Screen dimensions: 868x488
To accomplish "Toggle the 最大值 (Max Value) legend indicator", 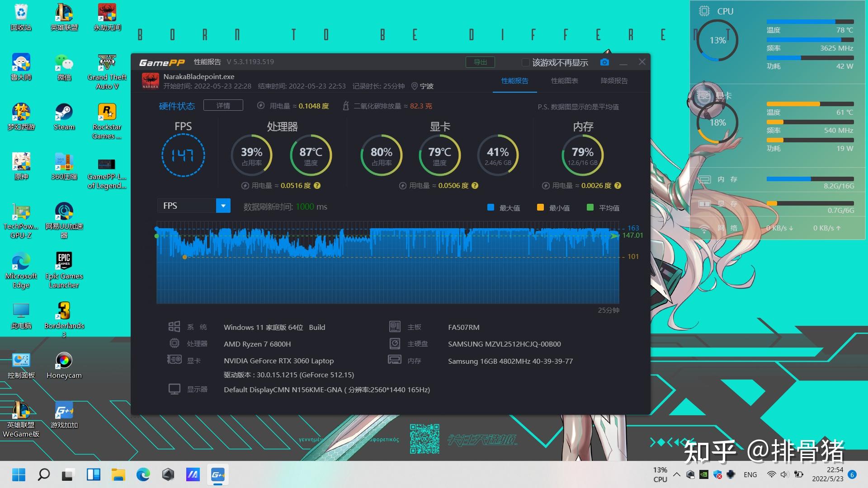I will point(488,207).
